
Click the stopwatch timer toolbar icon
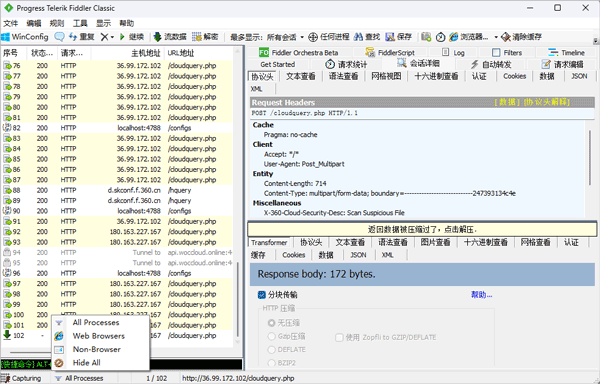440,37
